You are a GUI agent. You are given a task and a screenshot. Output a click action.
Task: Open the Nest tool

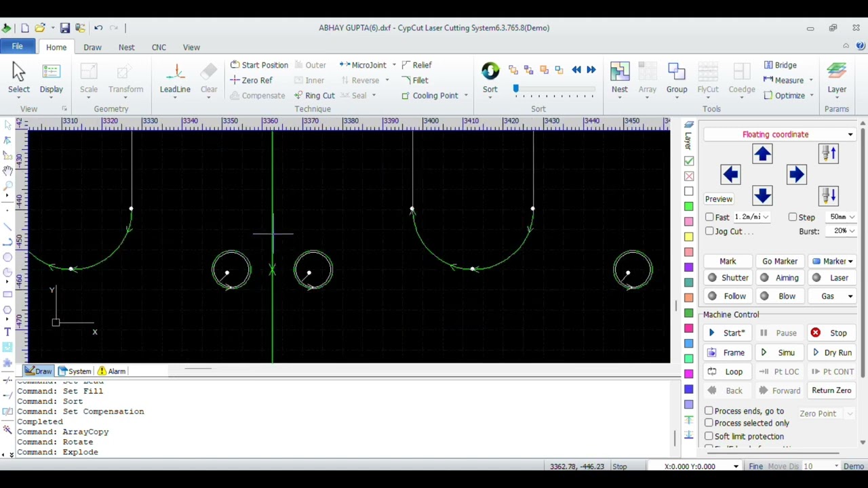(619, 78)
